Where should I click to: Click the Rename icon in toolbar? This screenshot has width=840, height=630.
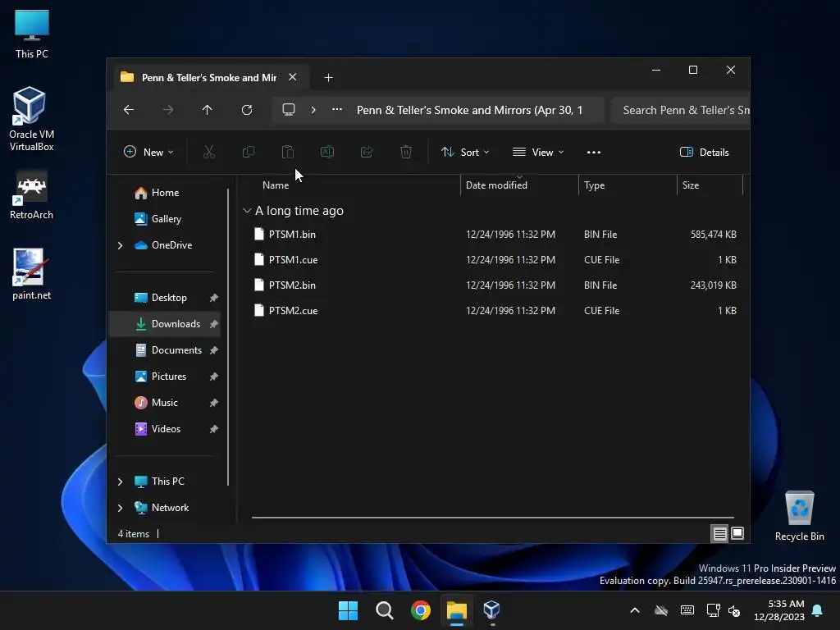(x=327, y=152)
